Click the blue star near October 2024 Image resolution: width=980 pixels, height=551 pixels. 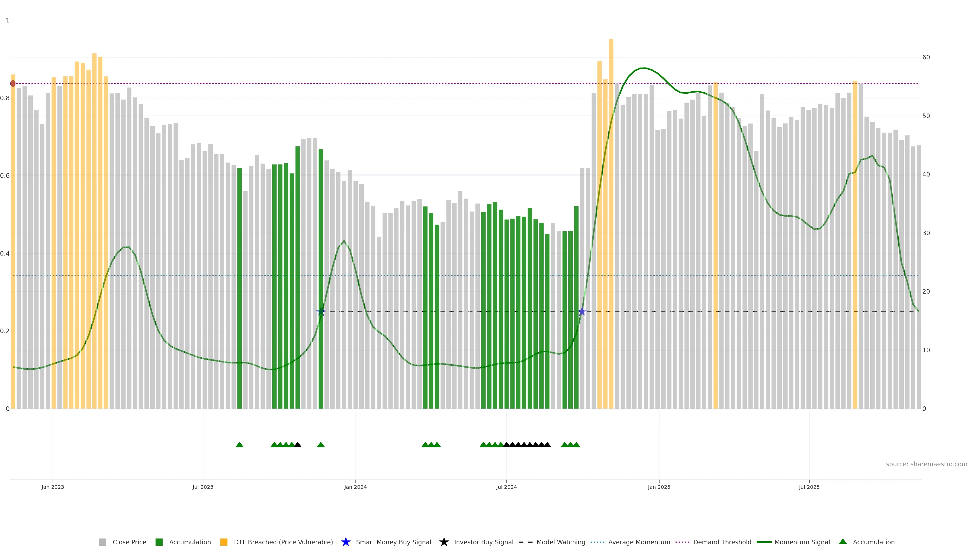[582, 312]
